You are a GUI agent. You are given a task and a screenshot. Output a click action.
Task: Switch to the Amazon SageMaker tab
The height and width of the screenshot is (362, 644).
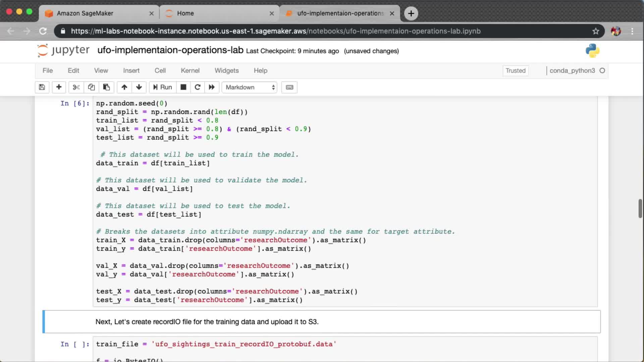(85, 13)
